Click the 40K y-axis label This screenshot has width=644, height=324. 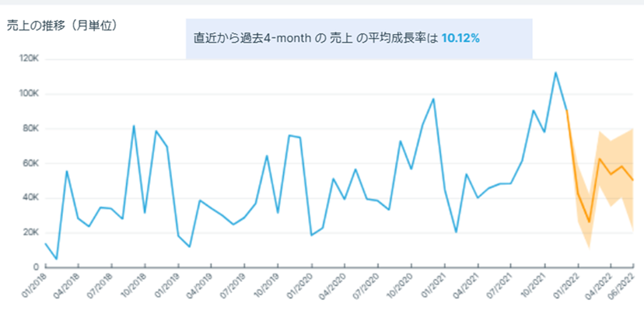coord(31,198)
